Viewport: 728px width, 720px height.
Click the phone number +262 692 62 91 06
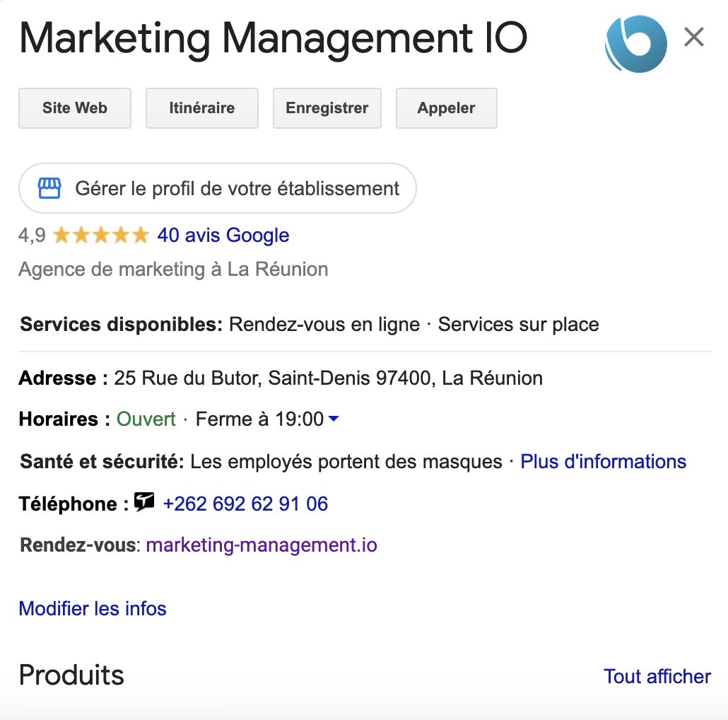tap(245, 504)
